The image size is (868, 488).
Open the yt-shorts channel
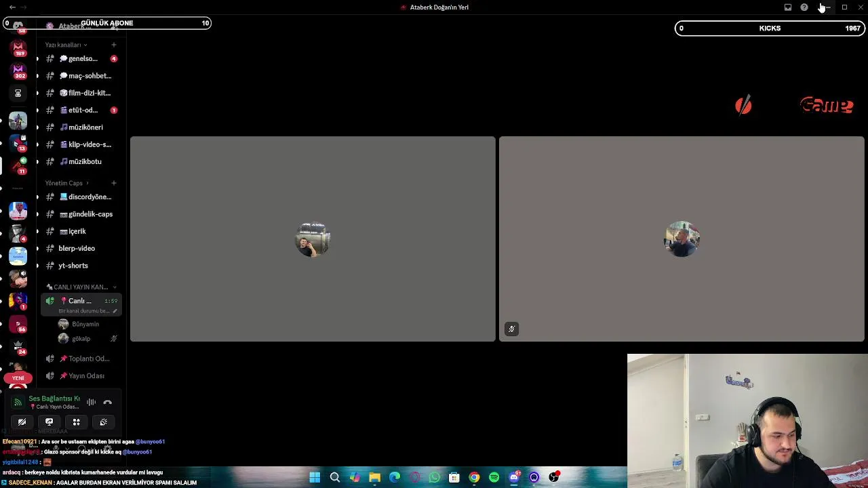81,266
